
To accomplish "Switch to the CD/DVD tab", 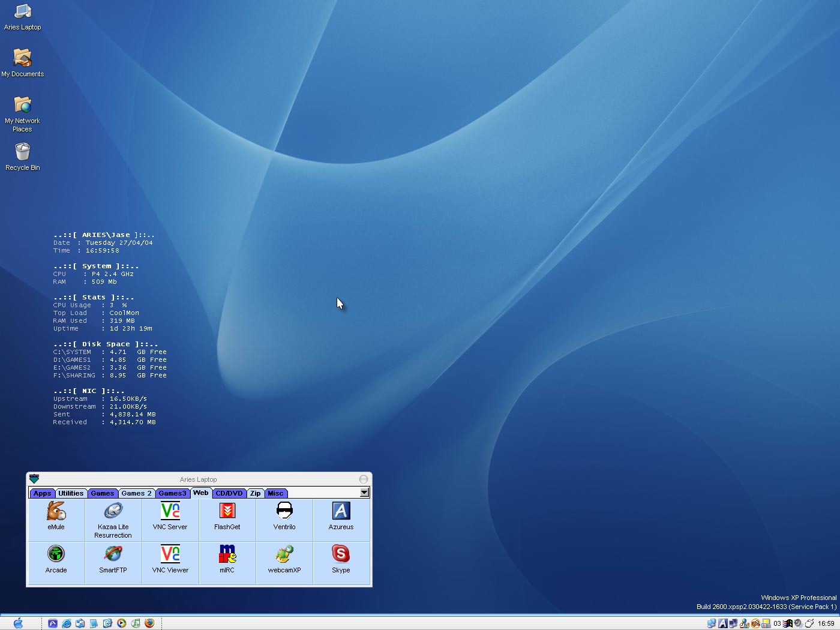I will [x=229, y=493].
